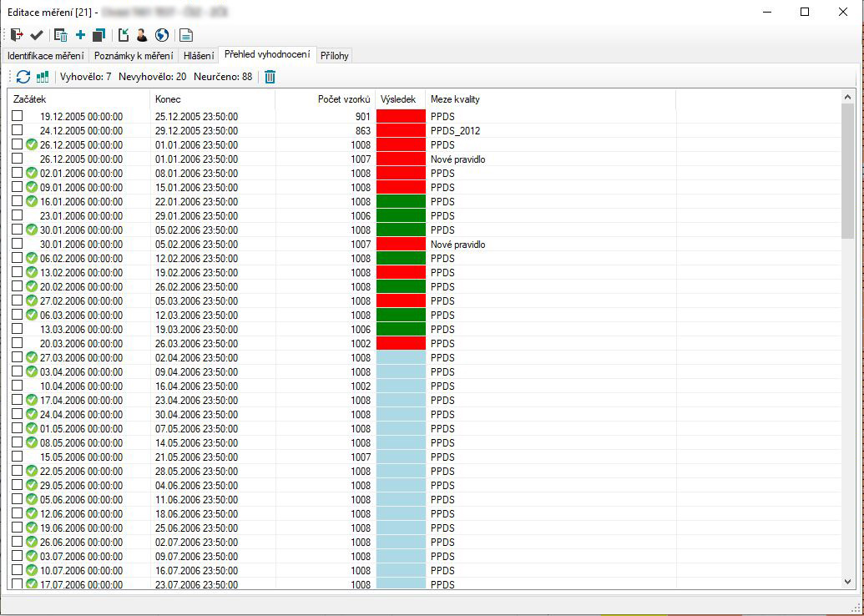Click the person user icon
Viewport: 864px width, 616px height.
(142, 35)
